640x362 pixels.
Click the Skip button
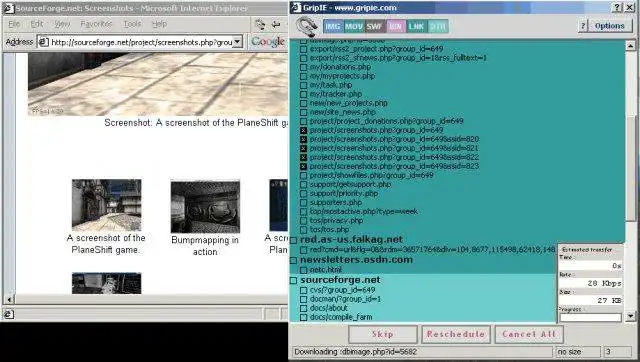pyautogui.click(x=383, y=334)
